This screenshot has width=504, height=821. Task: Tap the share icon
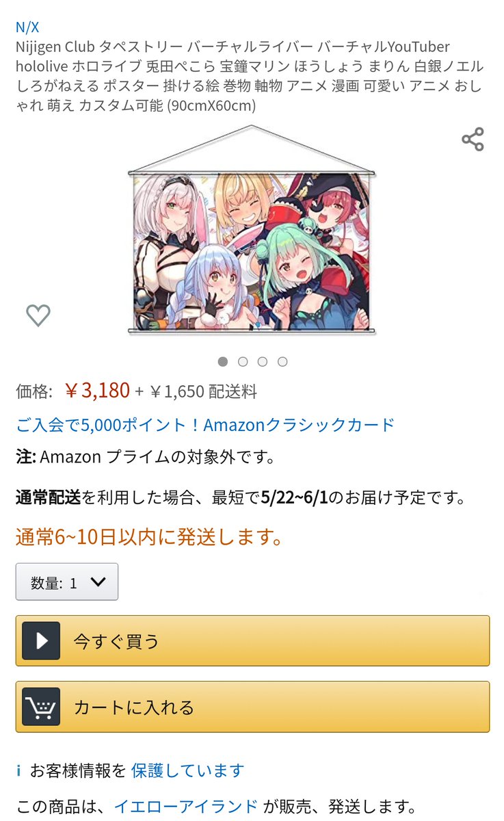473,139
